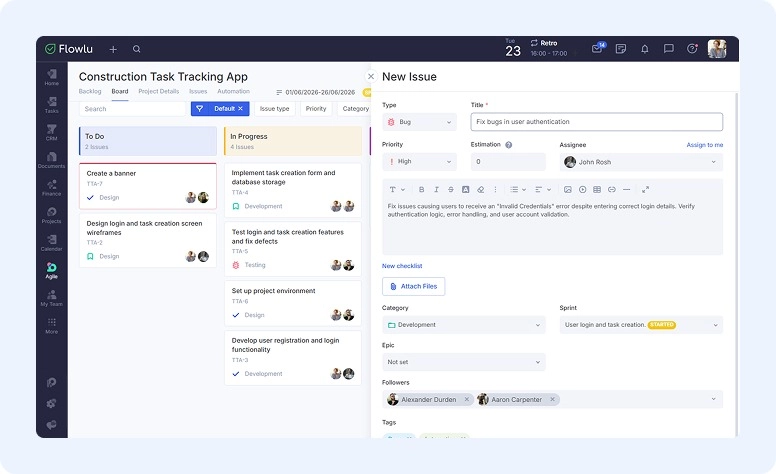Open Projects in the sidebar
This screenshot has height=474, width=776.
click(x=51, y=215)
